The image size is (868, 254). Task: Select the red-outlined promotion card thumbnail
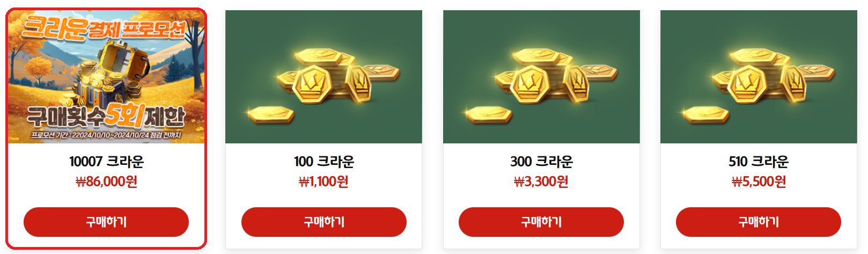[x=106, y=77]
